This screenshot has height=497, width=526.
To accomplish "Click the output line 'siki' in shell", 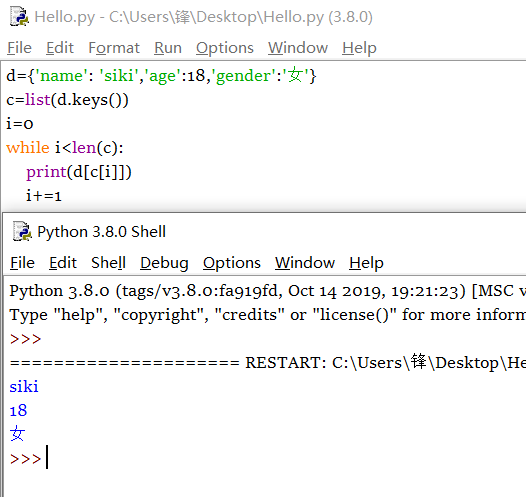I will click(24, 386).
